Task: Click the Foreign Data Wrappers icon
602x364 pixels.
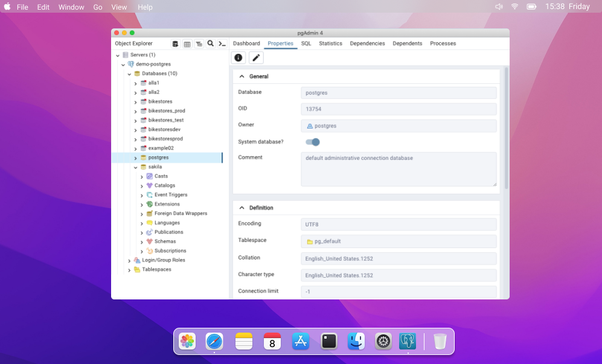Action: click(x=150, y=214)
